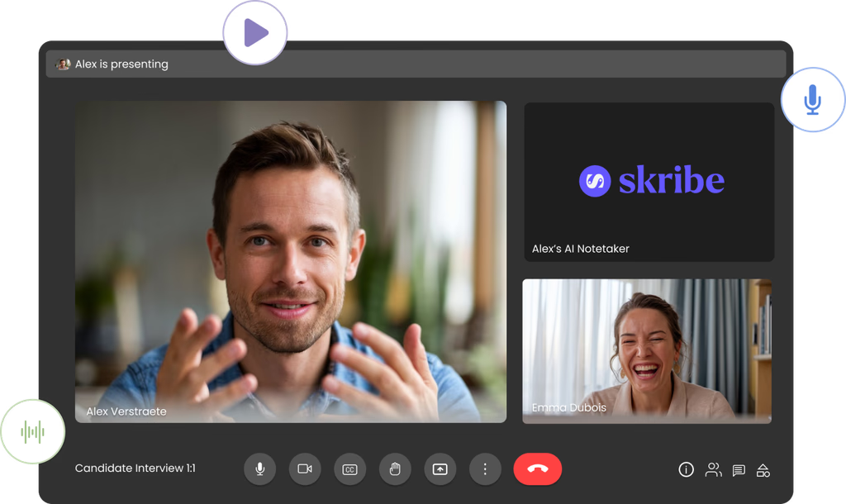Click the blue floating microphone icon
The image size is (846, 504).
point(812,101)
